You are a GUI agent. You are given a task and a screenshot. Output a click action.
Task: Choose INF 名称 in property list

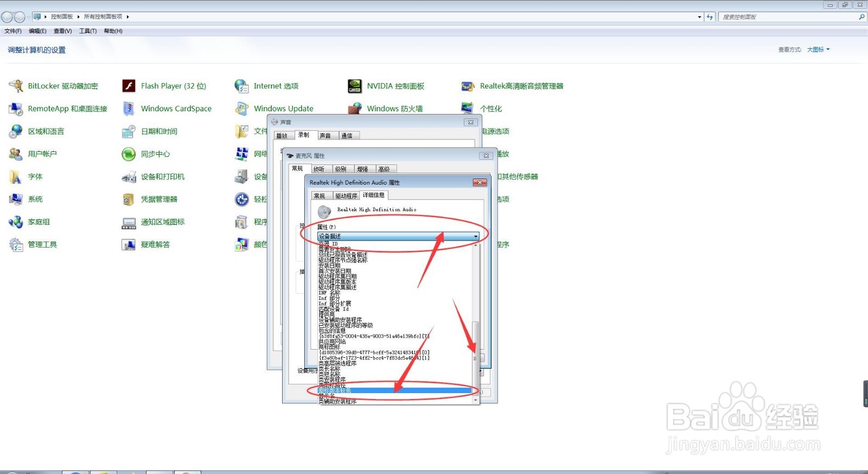[329, 293]
